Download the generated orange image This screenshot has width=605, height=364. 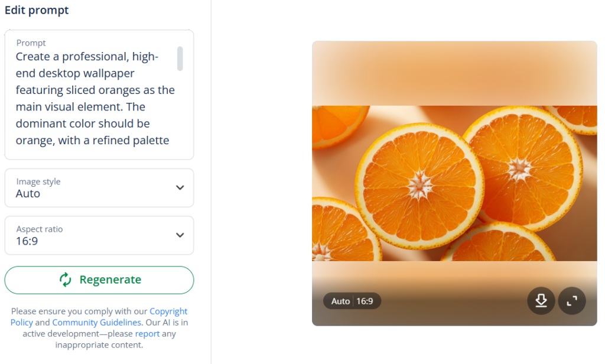point(541,301)
